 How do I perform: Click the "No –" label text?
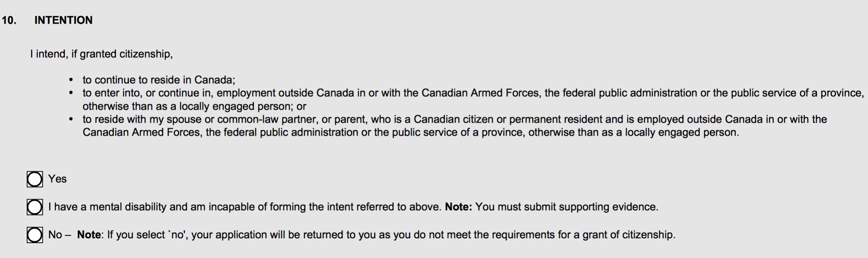[59, 235]
